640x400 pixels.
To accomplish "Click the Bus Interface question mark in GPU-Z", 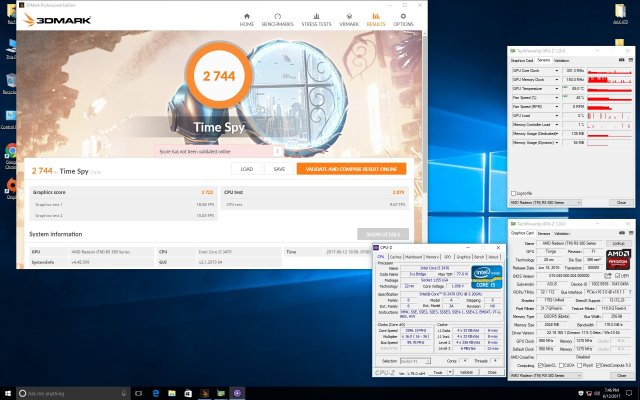I will (x=630, y=292).
